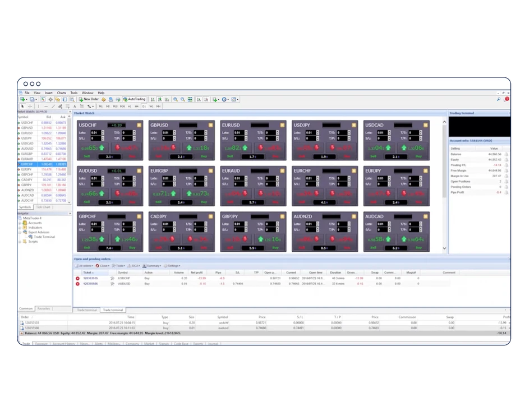Viewport: 525px width, 420px height.
Task: Click the Lots field on the USDCHF tile
Action: (x=96, y=132)
